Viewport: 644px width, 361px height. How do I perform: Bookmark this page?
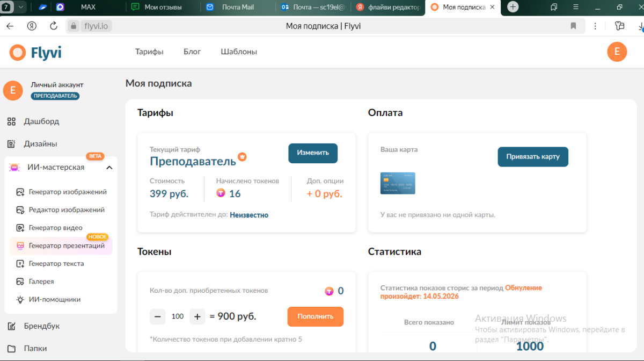click(573, 26)
